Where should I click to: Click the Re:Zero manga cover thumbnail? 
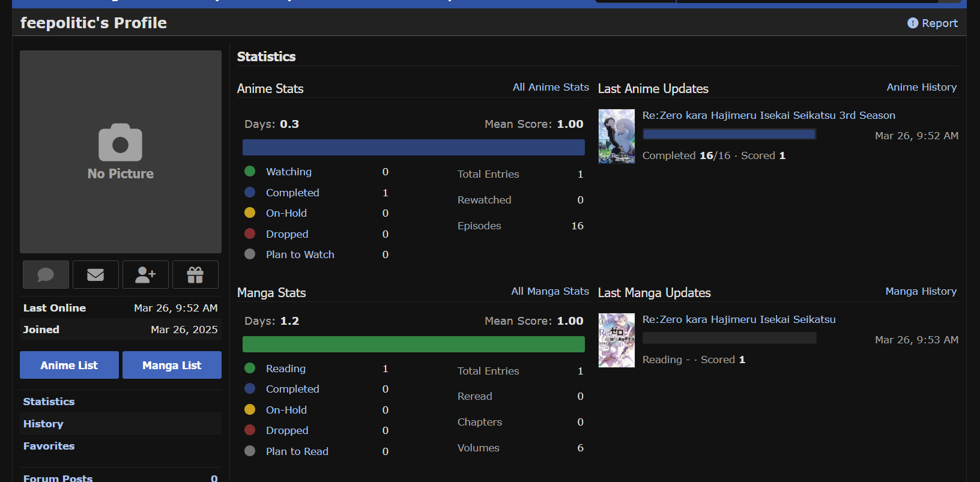coord(617,340)
